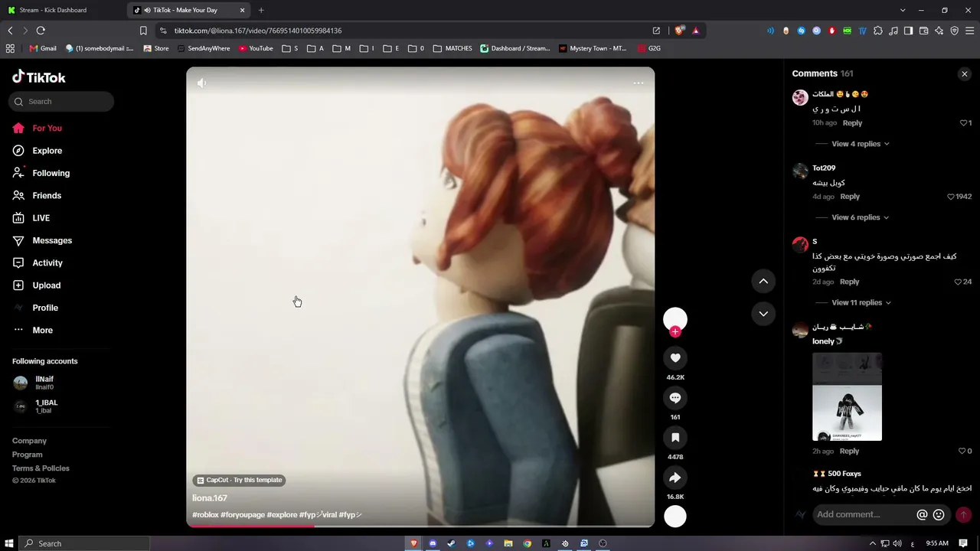Open Steam from the taskbar
Image resolution: width=980 pixels, height=551 pixels.
click(451, 543)
